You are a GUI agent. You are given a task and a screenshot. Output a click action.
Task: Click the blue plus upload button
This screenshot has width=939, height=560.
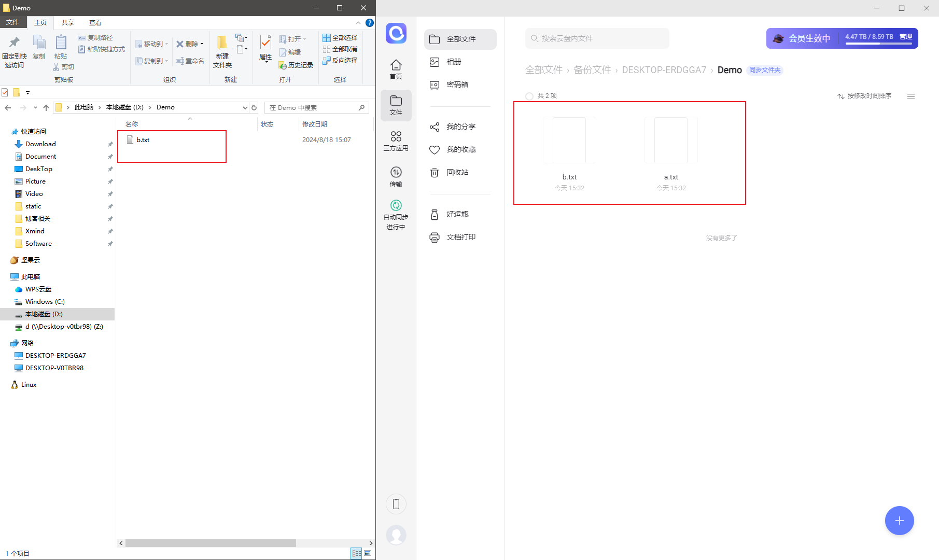[900, 521]
